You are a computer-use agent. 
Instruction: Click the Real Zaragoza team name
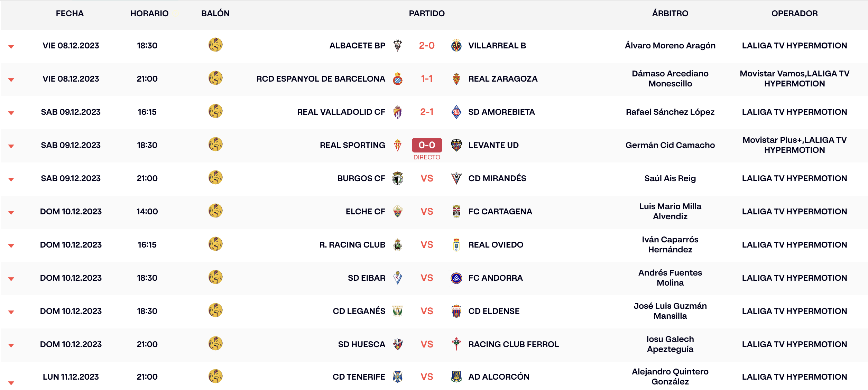503,79
